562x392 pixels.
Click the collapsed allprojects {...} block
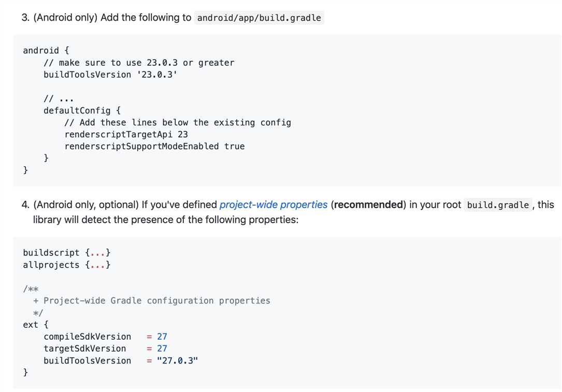coord(67,265)
